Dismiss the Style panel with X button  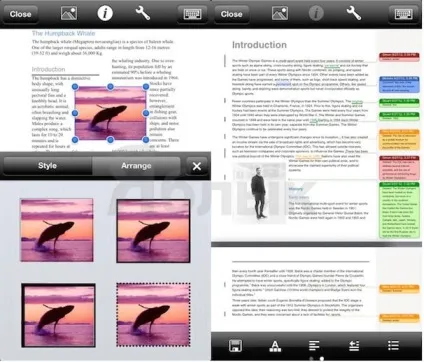(x=197, y=166)
